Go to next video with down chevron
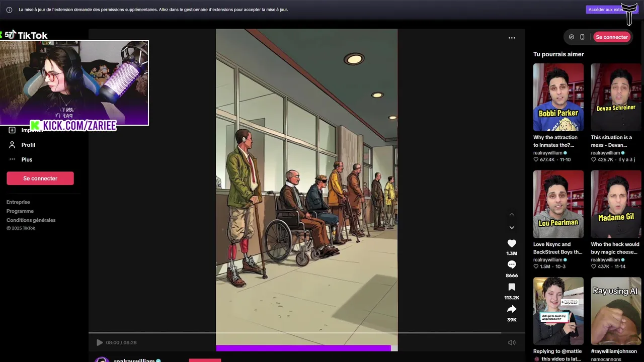The height and width of the screenshot is (362, 644). (x=512, y=227)
